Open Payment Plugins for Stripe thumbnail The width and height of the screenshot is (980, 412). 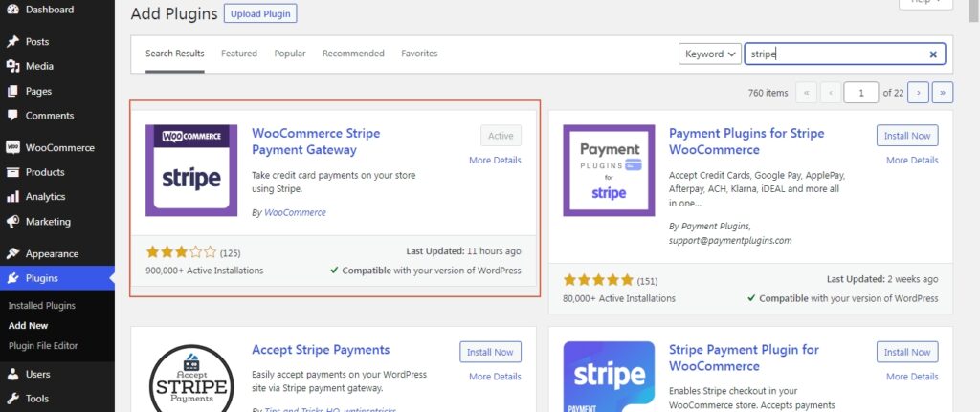coord(609,170)
